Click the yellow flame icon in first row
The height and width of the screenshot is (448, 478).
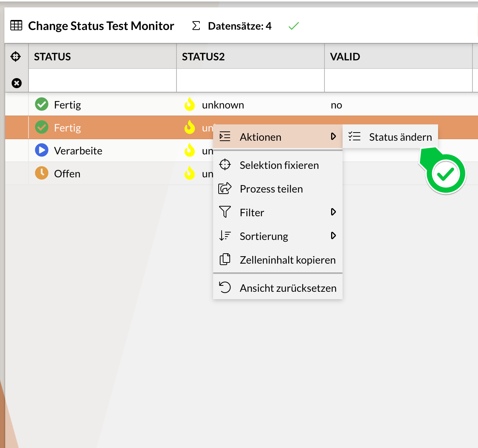click(x=190, y=105)
